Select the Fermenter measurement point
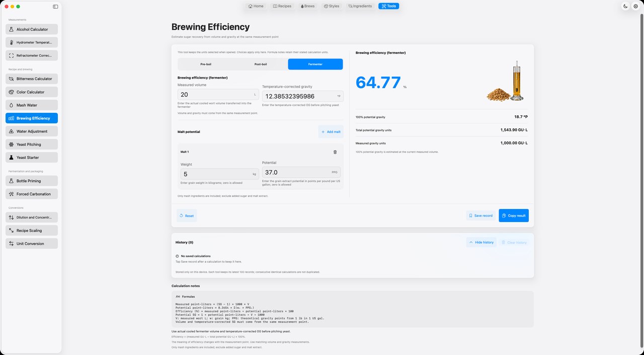The width and height of the screenshot is (644, 355). tap(315, 64)
